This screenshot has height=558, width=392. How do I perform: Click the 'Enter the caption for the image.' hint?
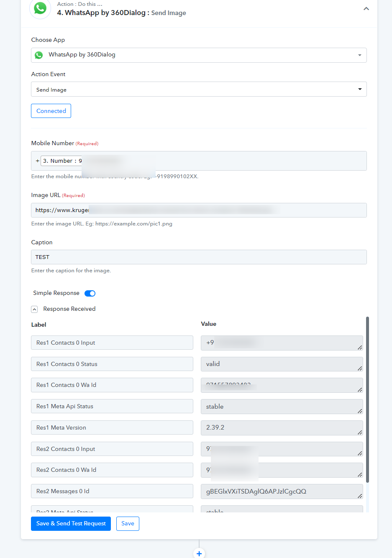tap(71, 271)
